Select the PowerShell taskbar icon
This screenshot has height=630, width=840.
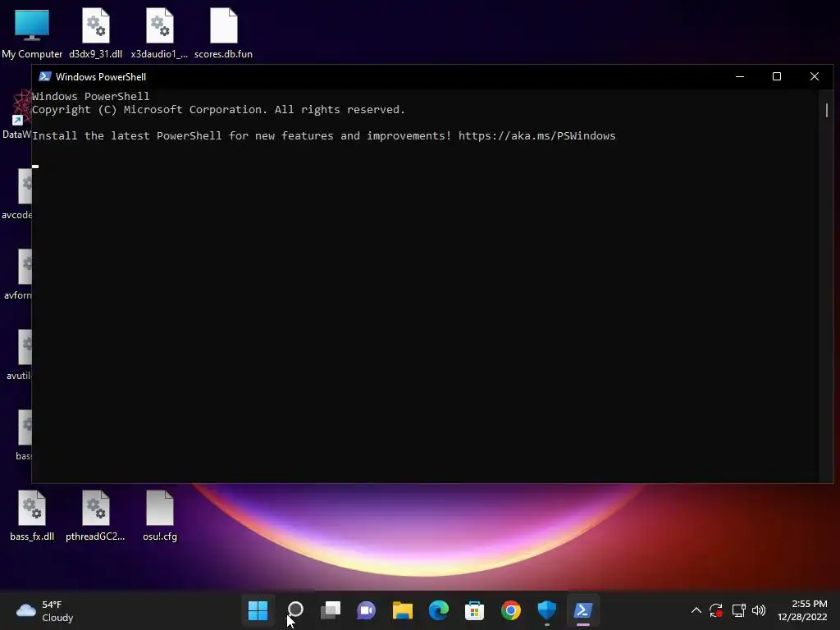click(x=583, y=610)
